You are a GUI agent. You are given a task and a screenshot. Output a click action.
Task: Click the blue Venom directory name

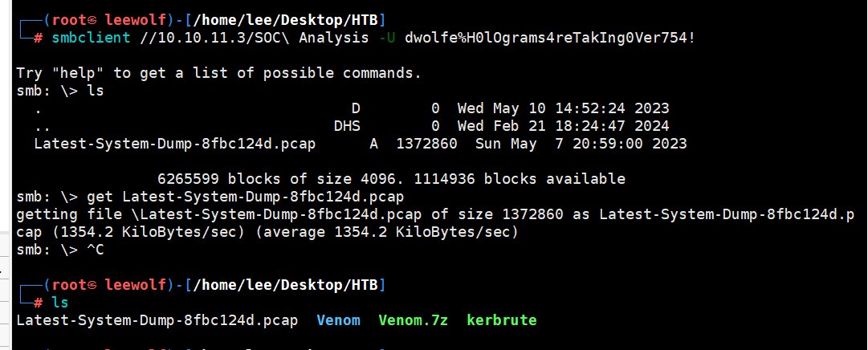tap(338, 320)
